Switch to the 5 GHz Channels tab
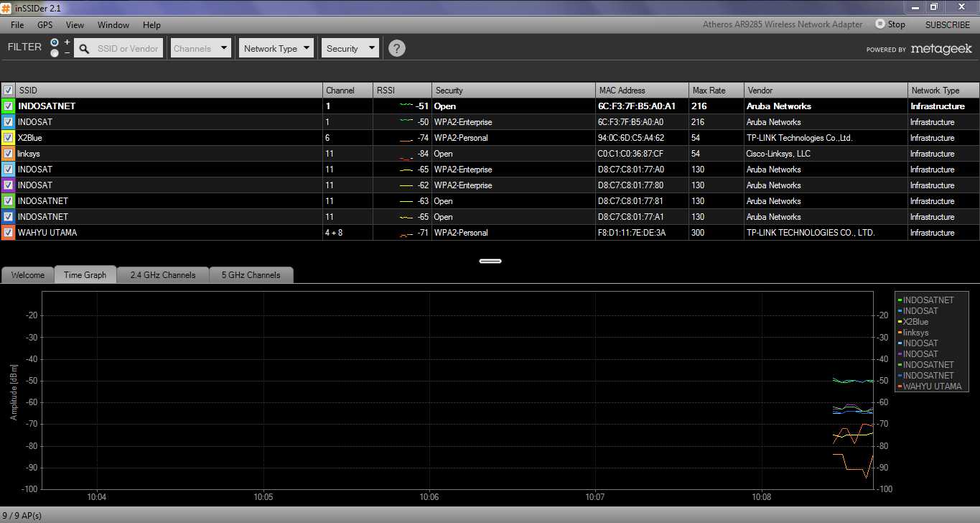Viewport: 980px width, 523px height. (251, 275)
